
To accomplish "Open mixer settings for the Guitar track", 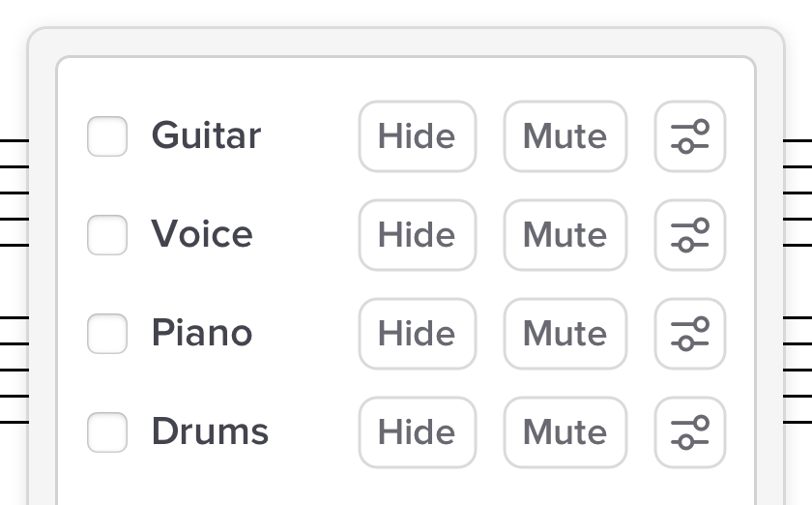I will (690, 136).
